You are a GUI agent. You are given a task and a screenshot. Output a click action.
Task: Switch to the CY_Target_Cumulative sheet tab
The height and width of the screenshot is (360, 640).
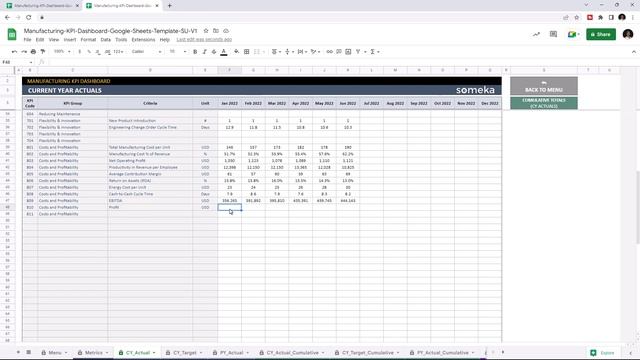(368, 353)
